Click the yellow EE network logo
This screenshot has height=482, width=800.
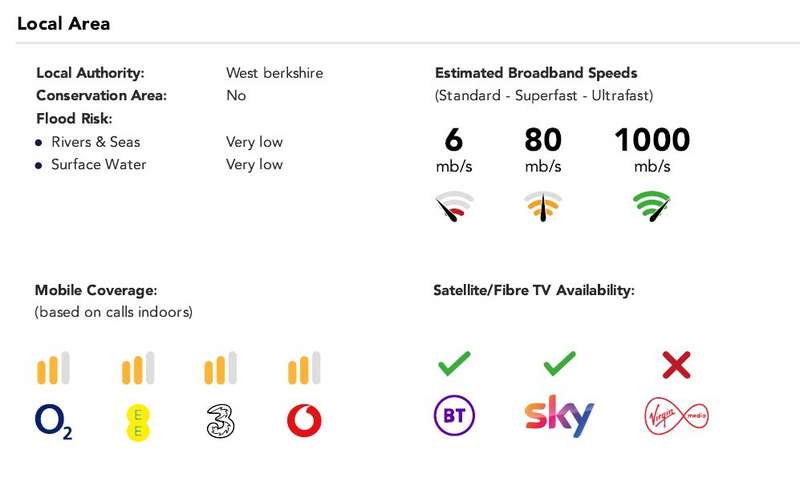pos(138,422)
